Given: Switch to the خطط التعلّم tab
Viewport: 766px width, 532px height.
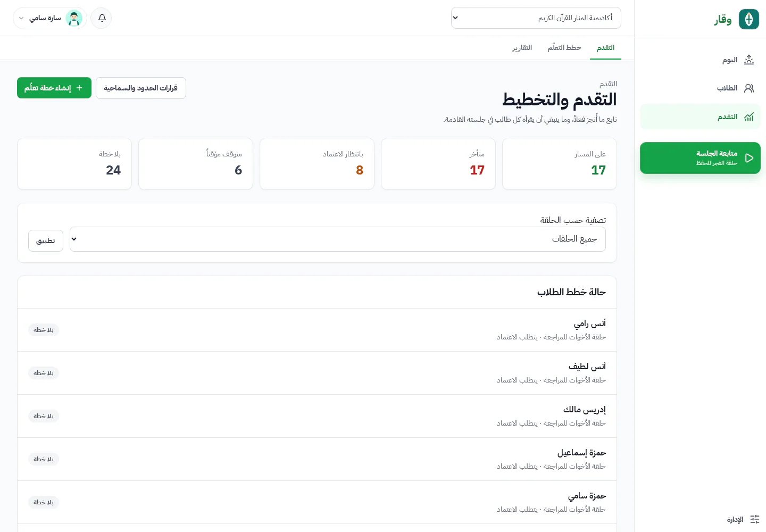Looking at the screenshot, I should (564, 48).
